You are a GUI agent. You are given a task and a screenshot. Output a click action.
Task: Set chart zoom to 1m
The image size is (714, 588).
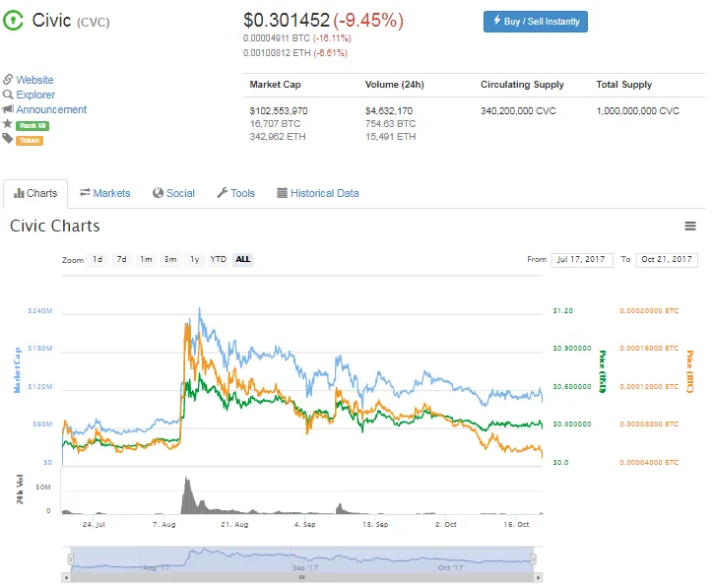click(x=146, y=260)
